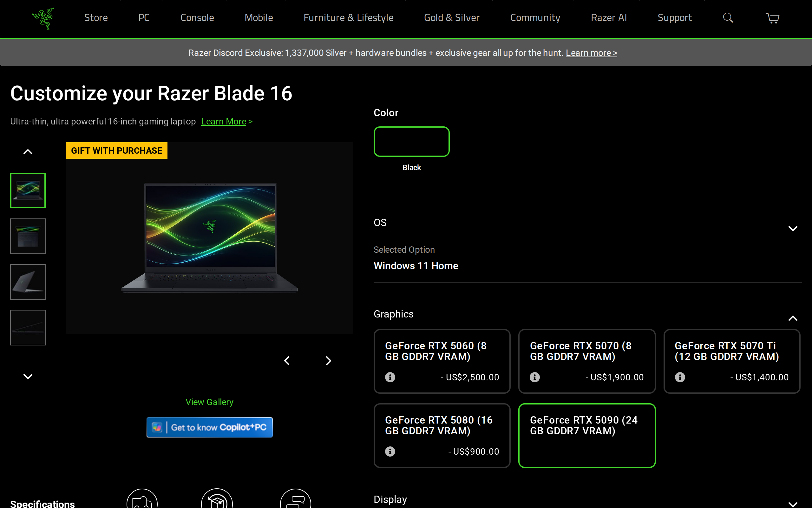The image size is (812, 508).
Task: Expand the Display section chevron
Action: coord(793,504)
